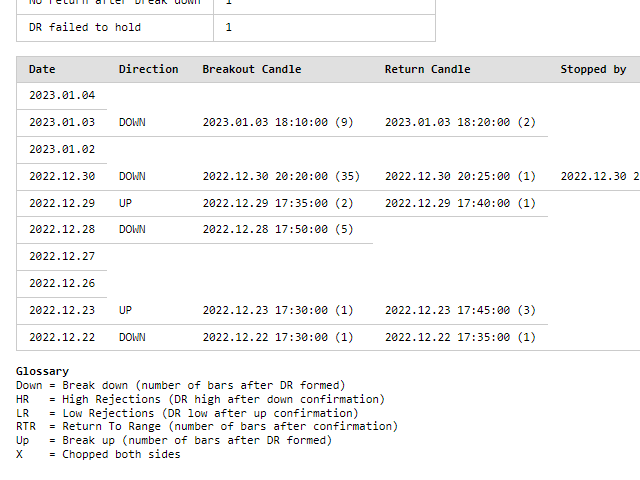Image resolution: width=640 pixels, height=480 pixels.
Task: Click return candle 2022.12.23 17:45:00 (3)
Action: (460, 310)
